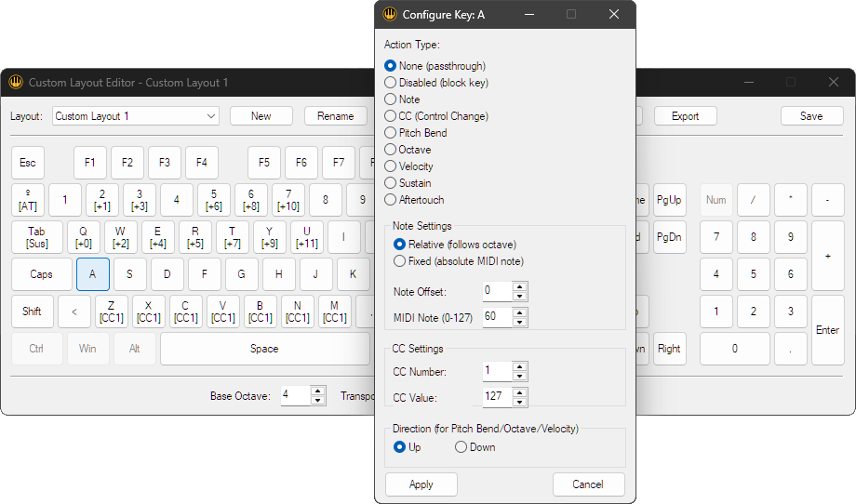Increase the CC Number value
The width and height of the screenshot is (856, 504).
pyautogui.click(x=520, y=366)
